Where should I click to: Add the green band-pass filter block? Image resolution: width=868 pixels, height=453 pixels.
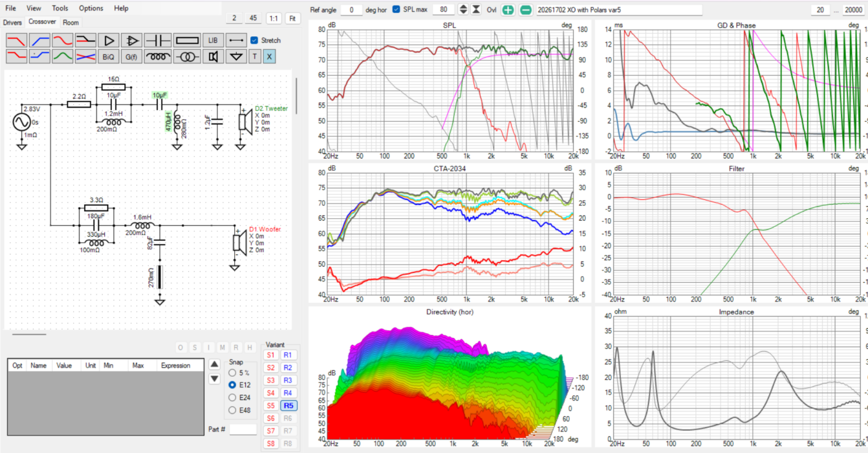[x=63, y=57]
